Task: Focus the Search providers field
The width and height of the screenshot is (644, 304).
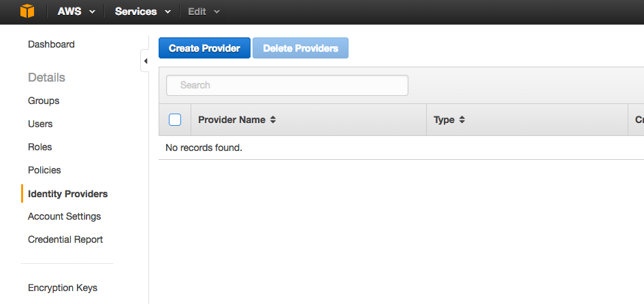Action: click(287, 85)
